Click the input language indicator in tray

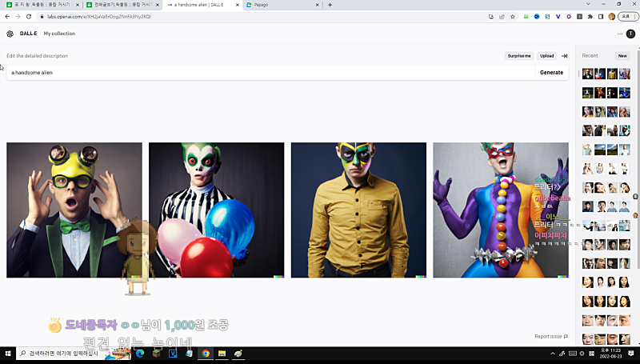591,354
